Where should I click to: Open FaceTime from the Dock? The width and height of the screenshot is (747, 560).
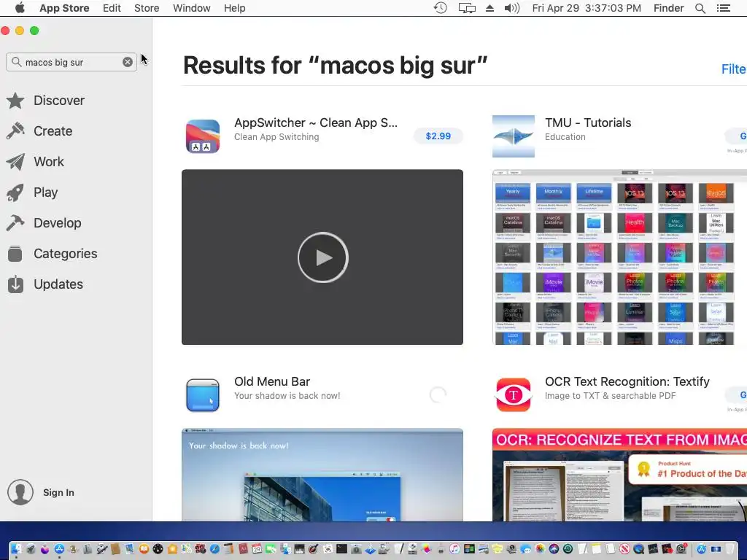coord(271,549)
